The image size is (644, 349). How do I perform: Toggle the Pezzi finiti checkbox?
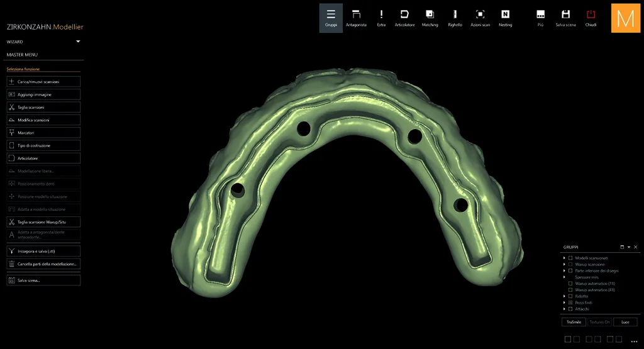click(570, 302)
